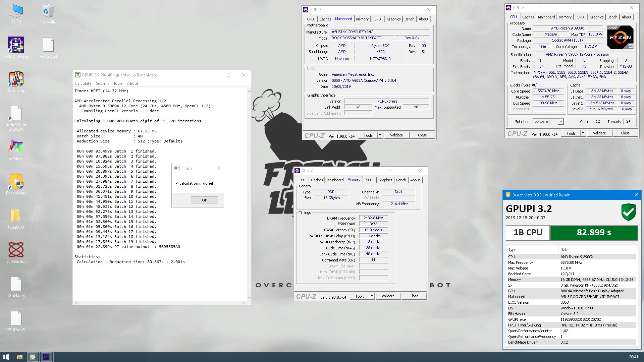This screenshot has height=362, width=644.
Task: Launch the BenchMate desktop shortcut
Action: 16,184
